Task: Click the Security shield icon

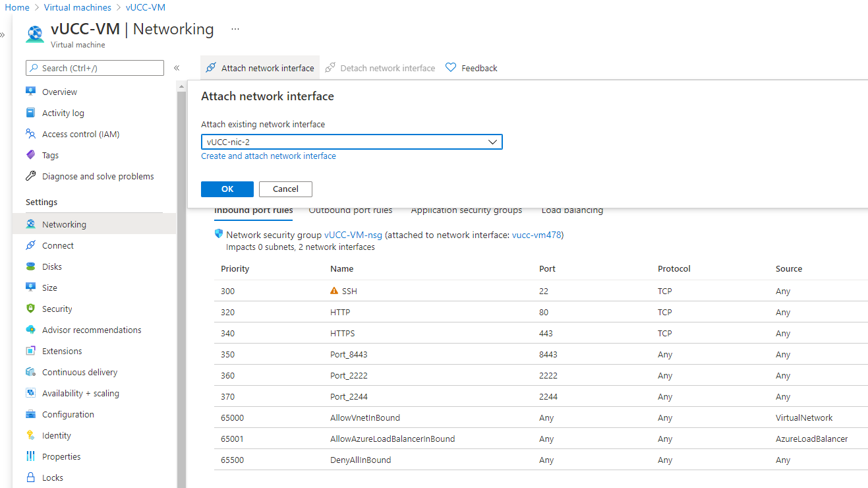Action: coord(30,309)
